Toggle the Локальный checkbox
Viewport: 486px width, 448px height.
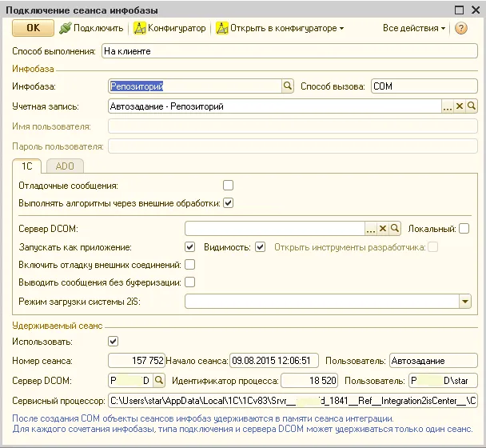point(464,229)
